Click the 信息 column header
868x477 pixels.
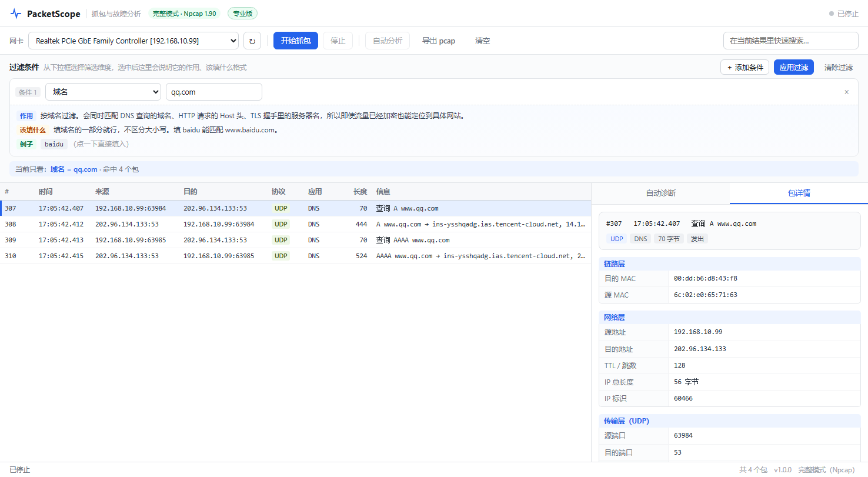tap(383, 192)
